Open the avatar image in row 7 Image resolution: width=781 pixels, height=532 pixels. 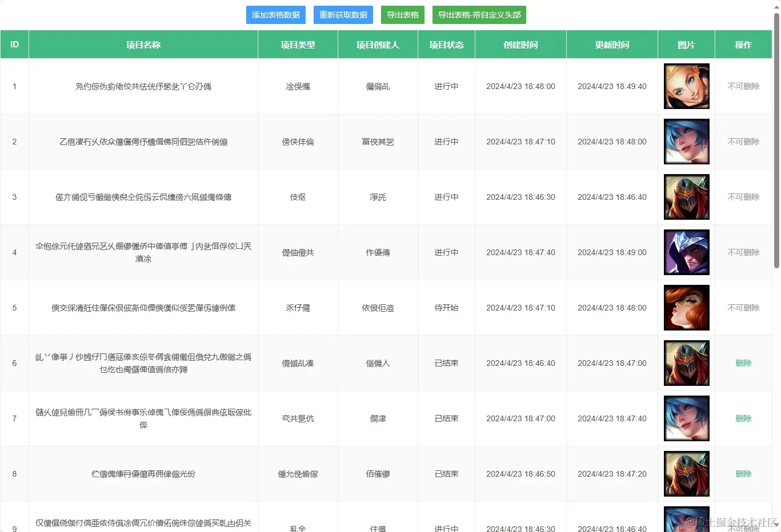tap(687, 418)
